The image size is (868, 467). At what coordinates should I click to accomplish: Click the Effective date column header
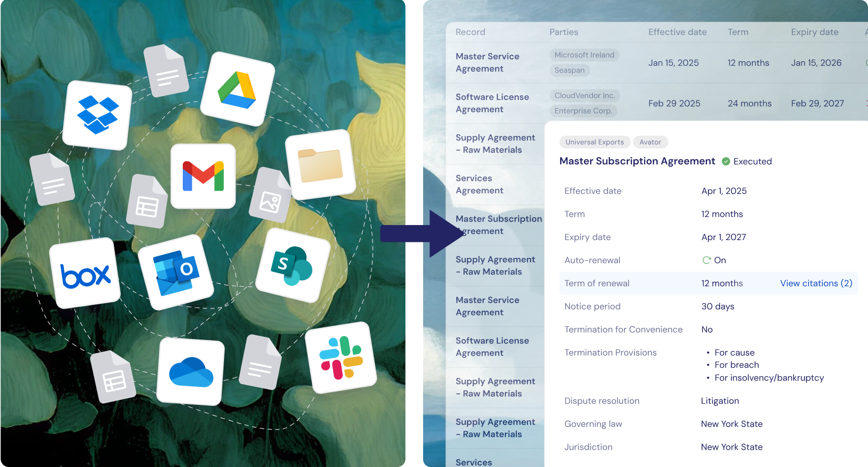[x=677, y=32]
